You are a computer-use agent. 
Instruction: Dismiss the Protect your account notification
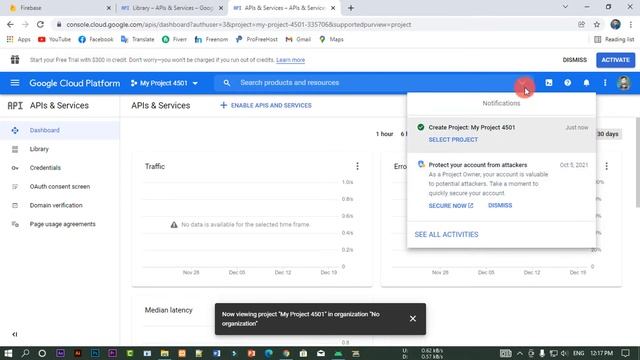tap(500, 205)
